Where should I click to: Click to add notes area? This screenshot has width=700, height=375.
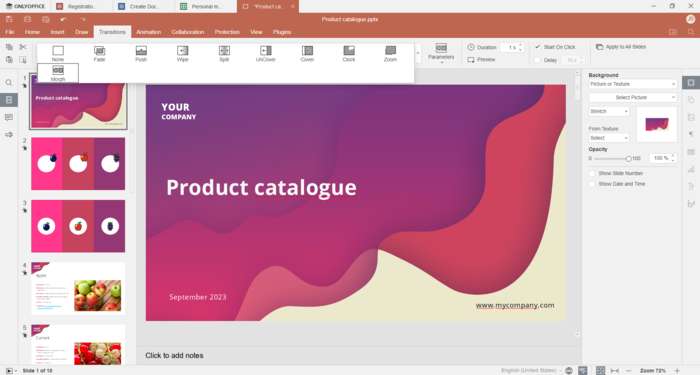click(x=358, y=356)
